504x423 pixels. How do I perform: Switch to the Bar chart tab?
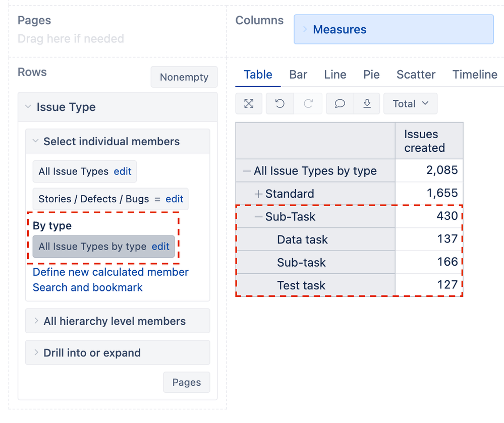[298, 75]
